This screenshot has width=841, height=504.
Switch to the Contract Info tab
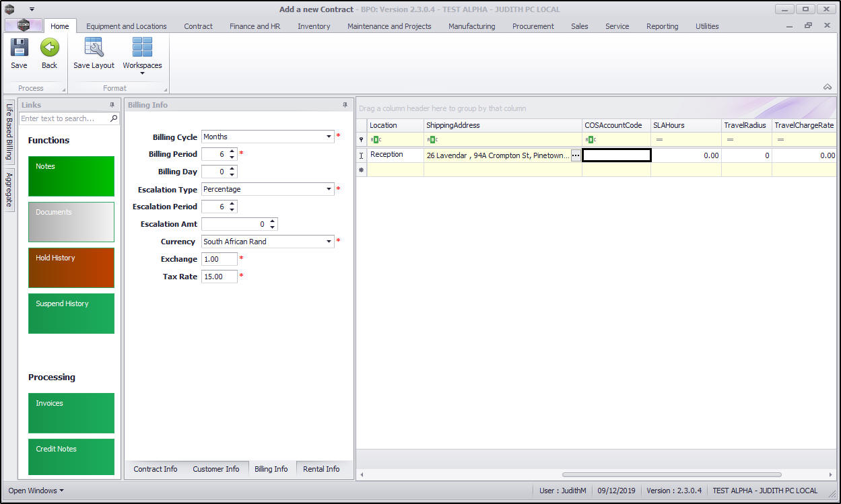click(156, 469)
